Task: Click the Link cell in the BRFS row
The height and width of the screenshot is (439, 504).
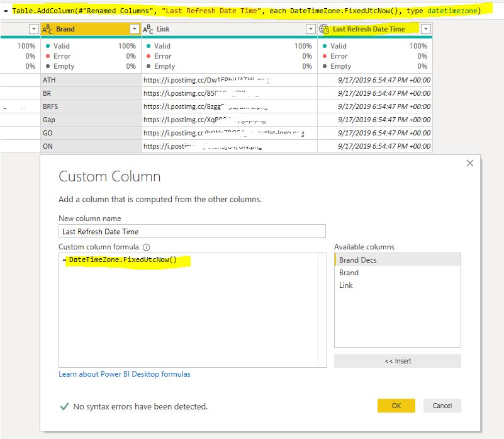Action: tap(229, 106)
